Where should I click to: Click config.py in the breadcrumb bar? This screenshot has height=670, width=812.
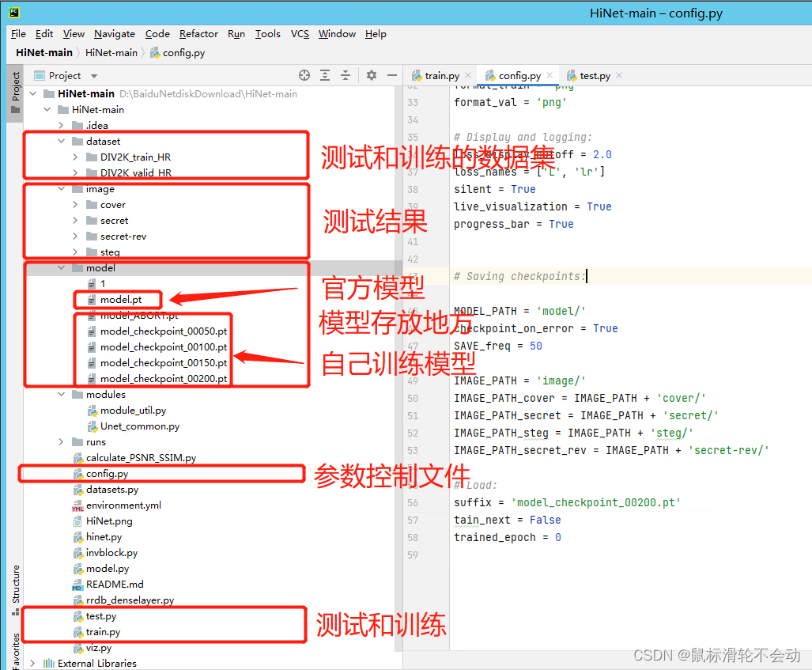[178, 53]
